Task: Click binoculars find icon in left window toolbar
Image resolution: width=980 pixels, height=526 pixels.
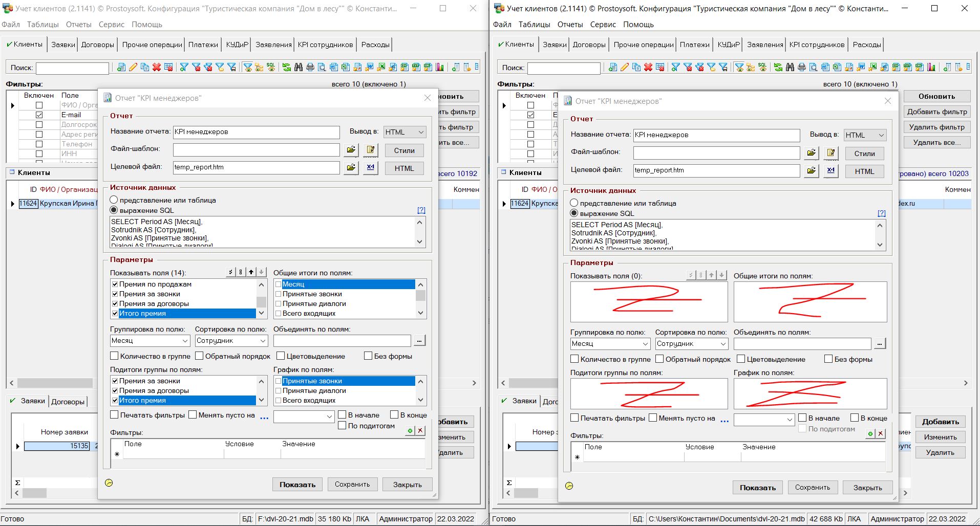Action: point(298,67)
